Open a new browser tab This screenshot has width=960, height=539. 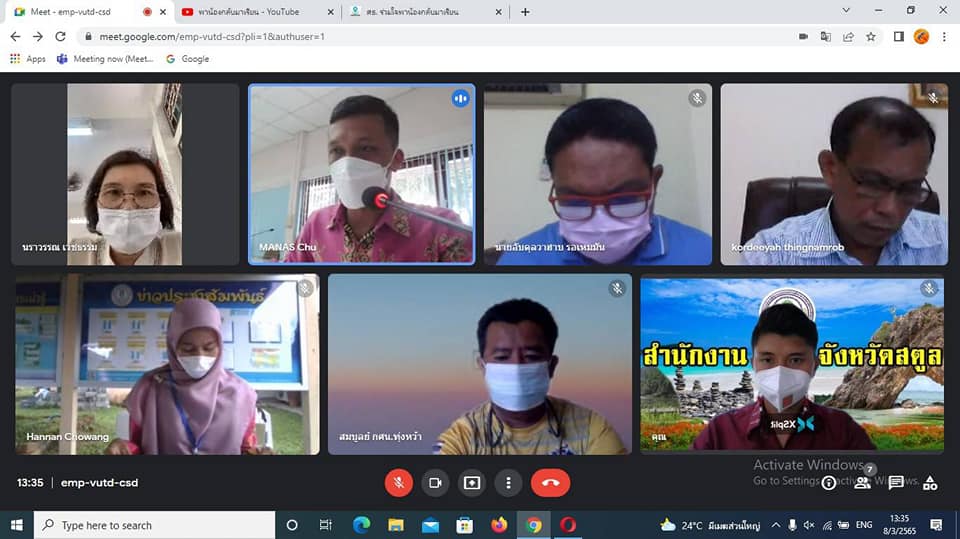tap(525, 12)
